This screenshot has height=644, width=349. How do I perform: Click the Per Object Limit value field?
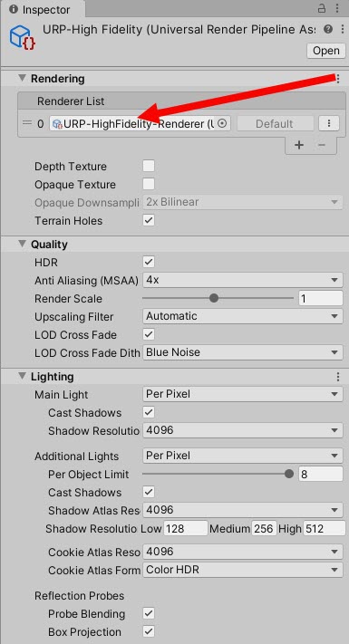pos(321,474)
